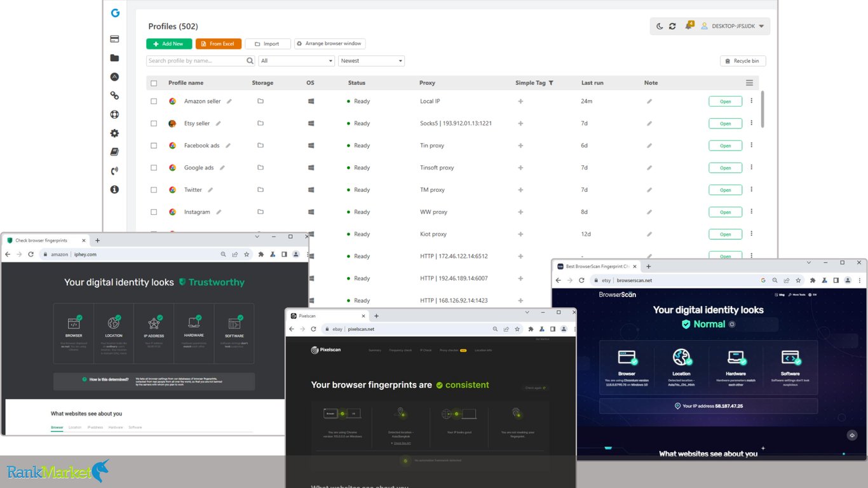
Task: Click the Simple Tag filter funnel icon
Action: 551,83
